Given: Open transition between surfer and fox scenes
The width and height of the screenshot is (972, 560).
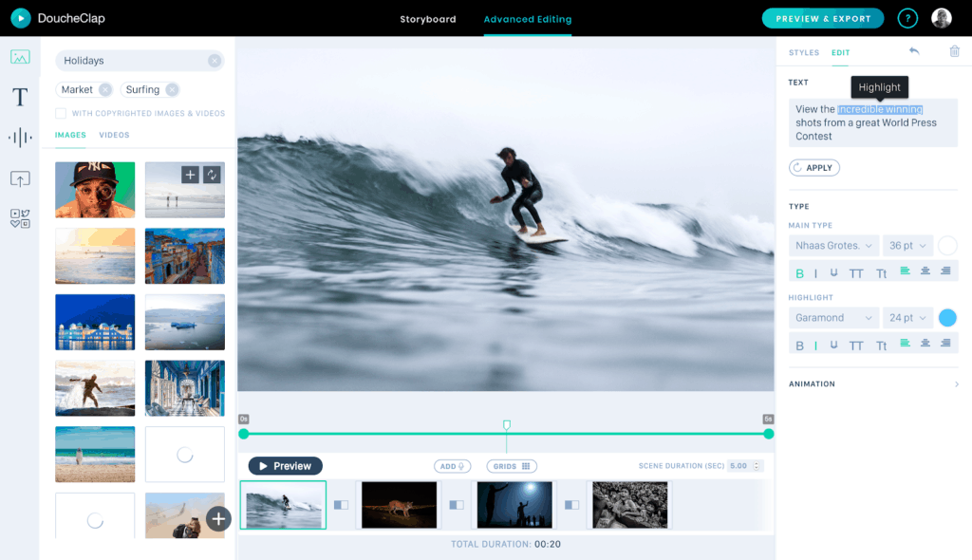Looking at the screenshot, I should pos(341,505).
